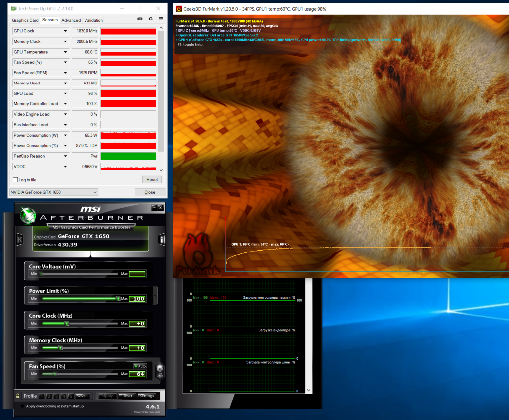
Task: Open the Memory Used sensor dropdown
Action: tap(65, 83)
